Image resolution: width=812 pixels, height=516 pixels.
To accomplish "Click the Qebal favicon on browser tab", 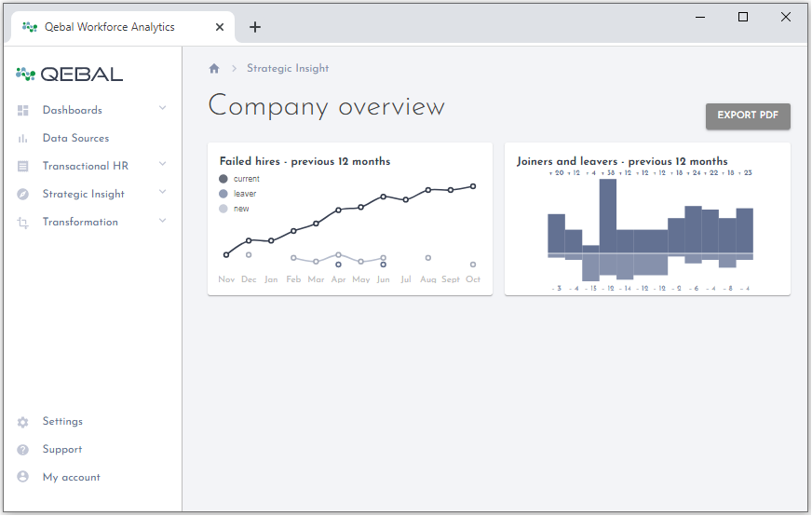I will pos(30,27).
